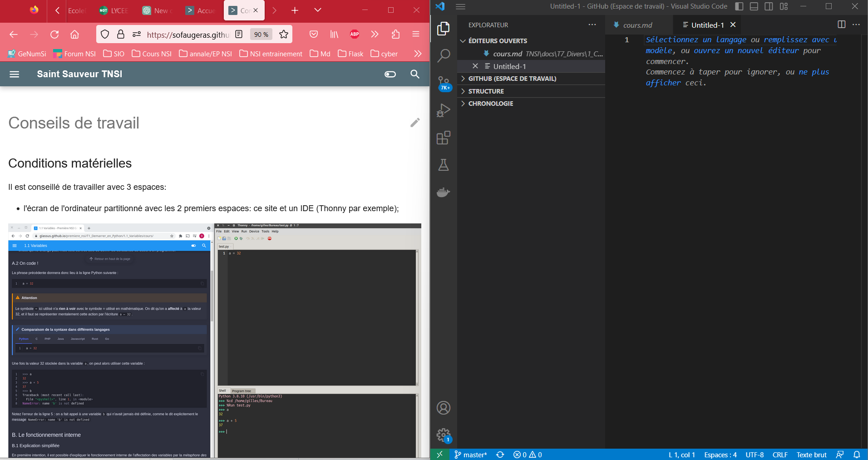Toggle the bottom panel layout button

click(x=754, y=6)
